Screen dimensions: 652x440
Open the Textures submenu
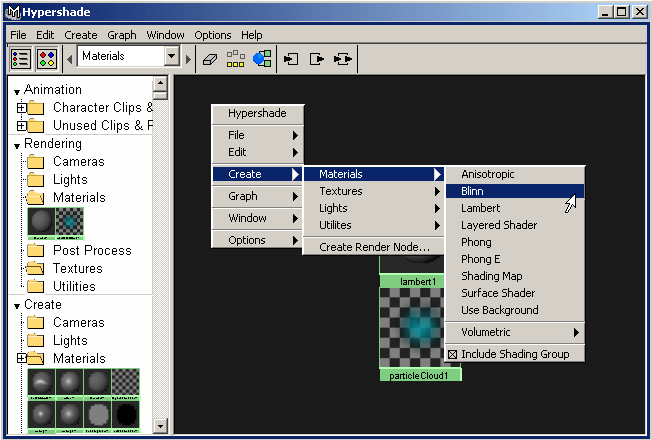[373, 191]
